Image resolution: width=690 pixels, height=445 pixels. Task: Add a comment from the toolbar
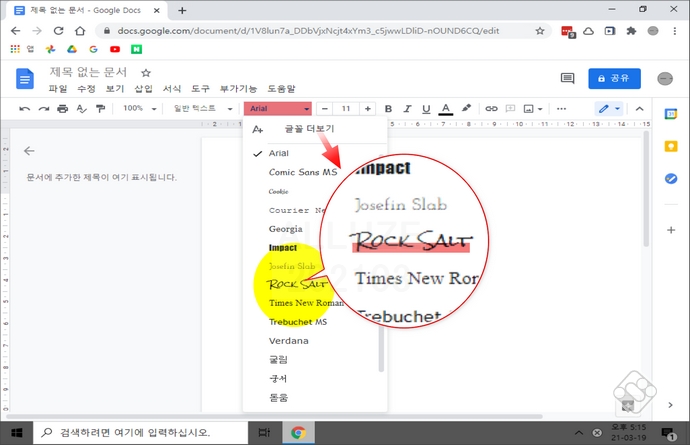[510, 109]
